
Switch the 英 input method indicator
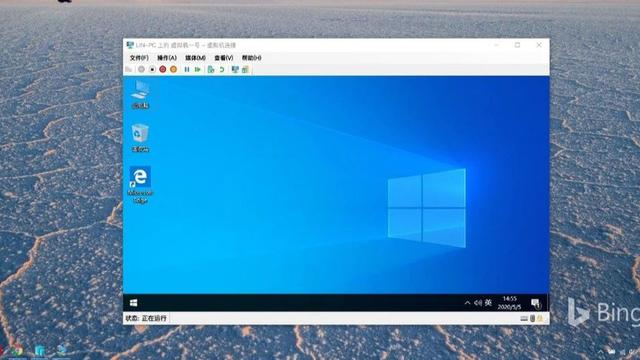click(488, 303)
